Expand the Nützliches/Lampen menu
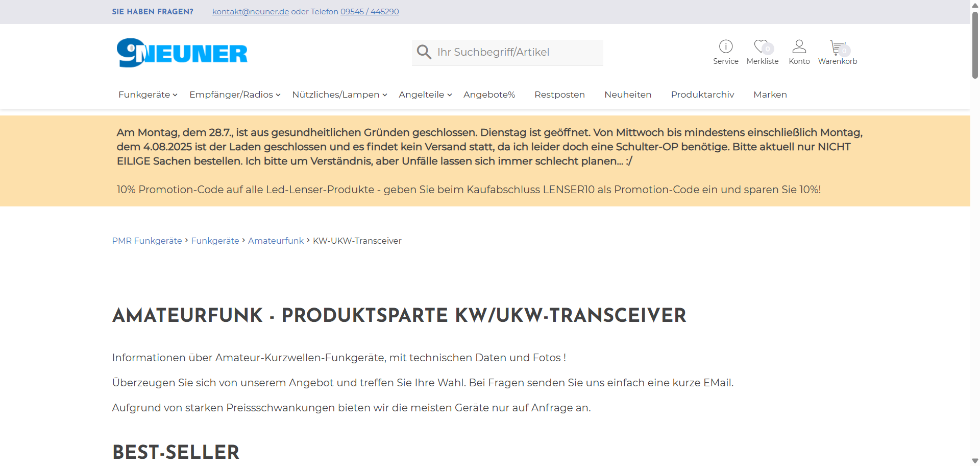The width and height of the screenshot is (980, 466). point(339,95)
